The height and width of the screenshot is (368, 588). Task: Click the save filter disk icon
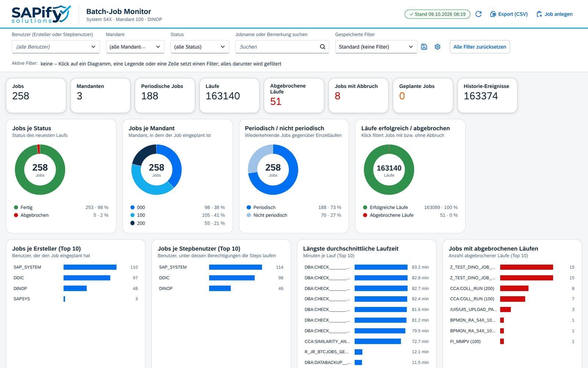(424, 47)
